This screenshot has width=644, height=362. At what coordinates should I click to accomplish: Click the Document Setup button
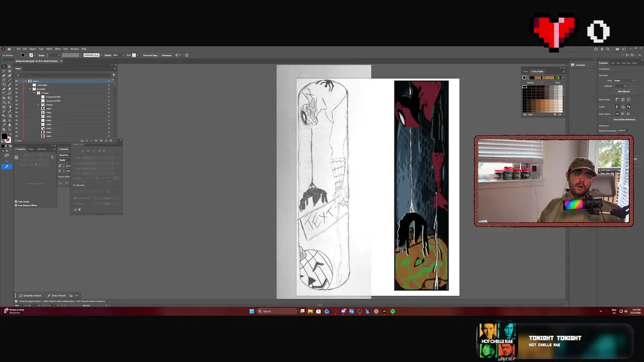[150, 55]
